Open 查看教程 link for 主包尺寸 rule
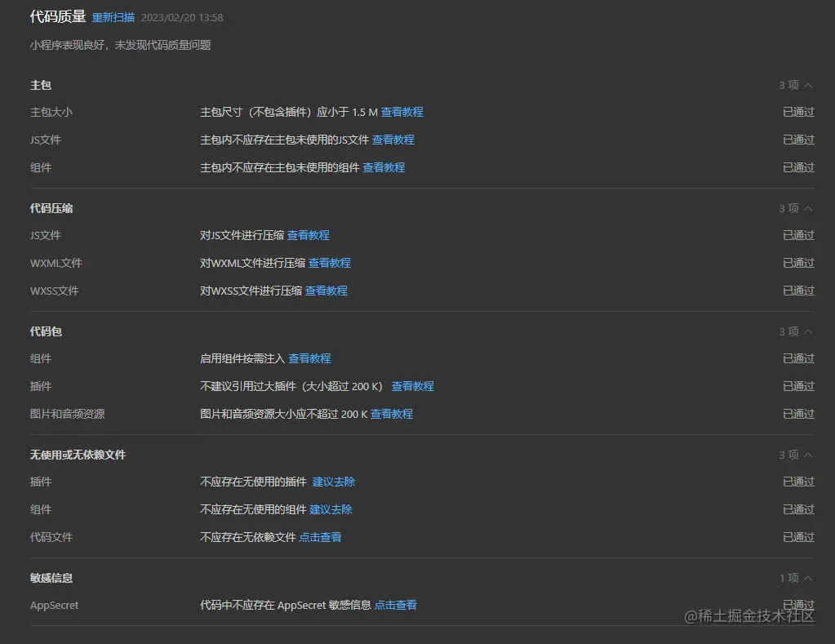The image size is (835, 644). (x=402, y=112)
